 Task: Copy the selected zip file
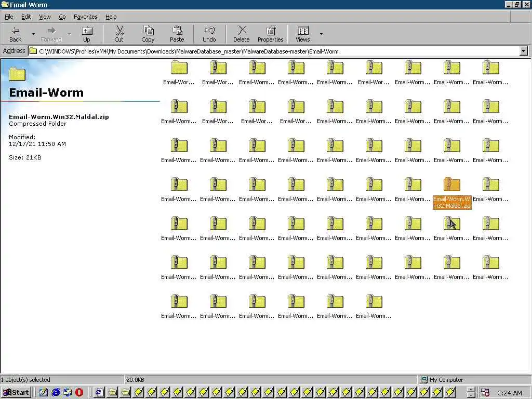click(x=148, y=34)
